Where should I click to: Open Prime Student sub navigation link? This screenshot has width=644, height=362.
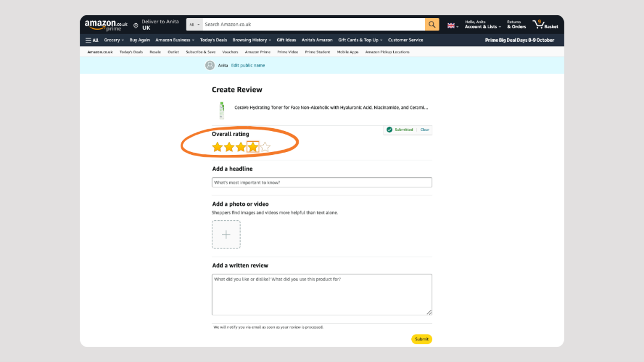pos(317,52)
